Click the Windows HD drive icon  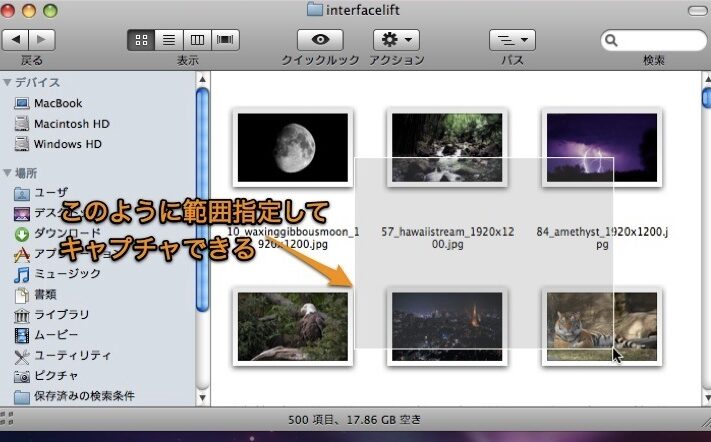click(21, 144)
